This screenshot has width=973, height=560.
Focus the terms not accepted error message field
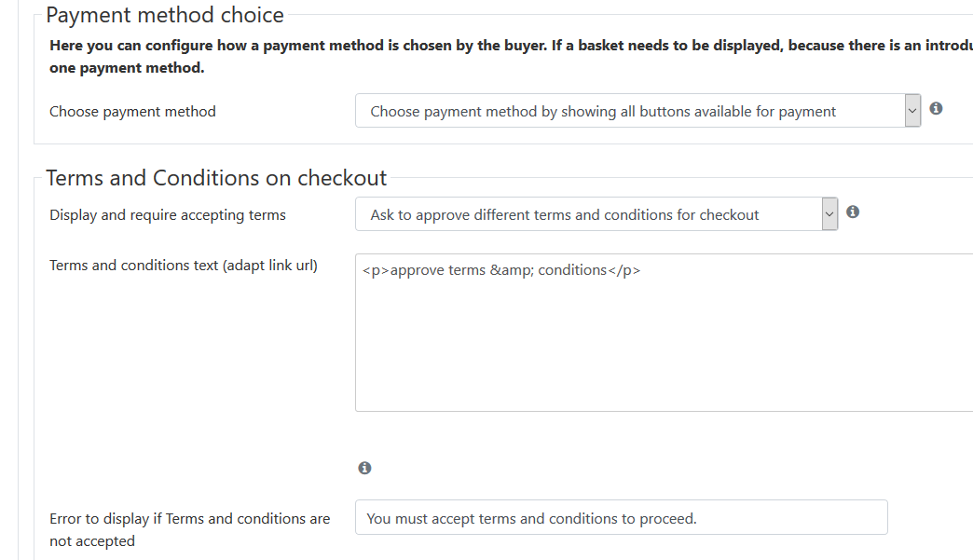621,517
